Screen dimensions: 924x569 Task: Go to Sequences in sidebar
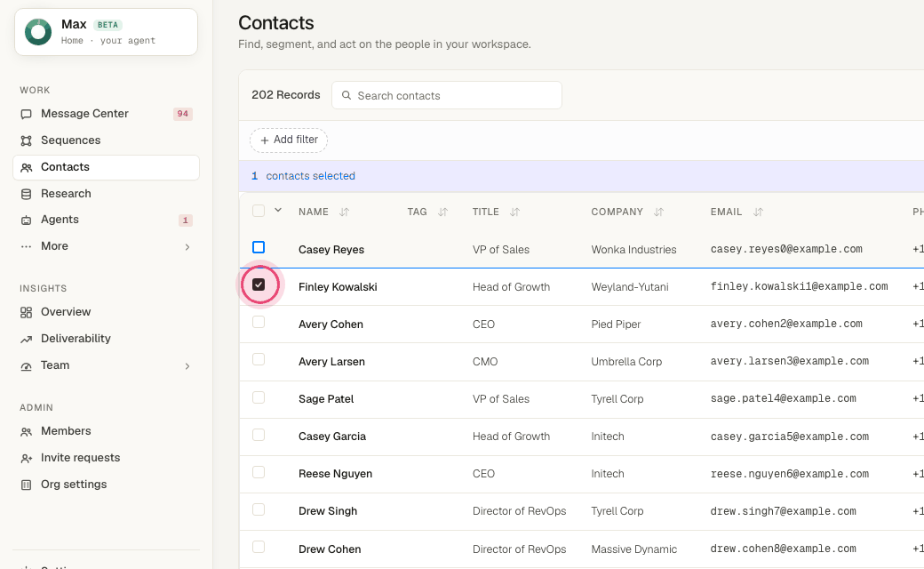(x=106, y=140)
